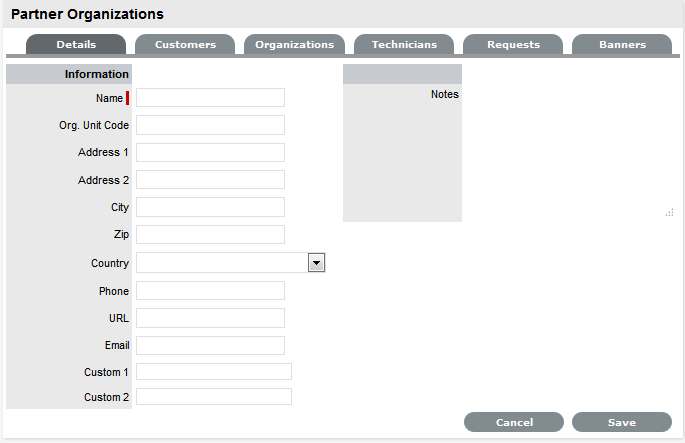Screen dimensions: 685x443
Task: Focus the City input box
Action: [210, 208]
